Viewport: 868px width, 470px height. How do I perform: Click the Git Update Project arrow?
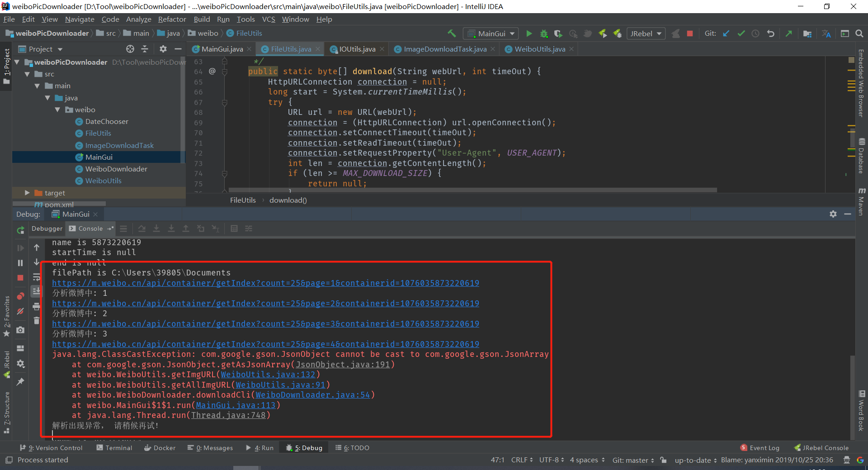(x=726, y=33)
